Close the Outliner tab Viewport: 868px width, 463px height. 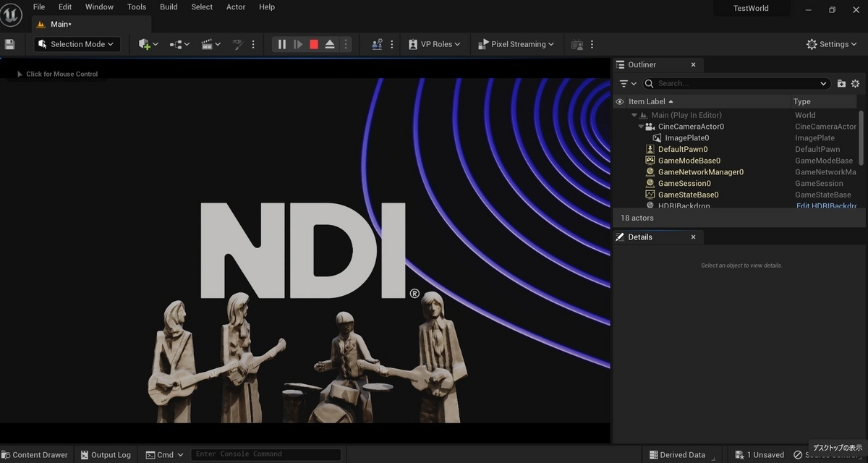click(x=693, y=64)
